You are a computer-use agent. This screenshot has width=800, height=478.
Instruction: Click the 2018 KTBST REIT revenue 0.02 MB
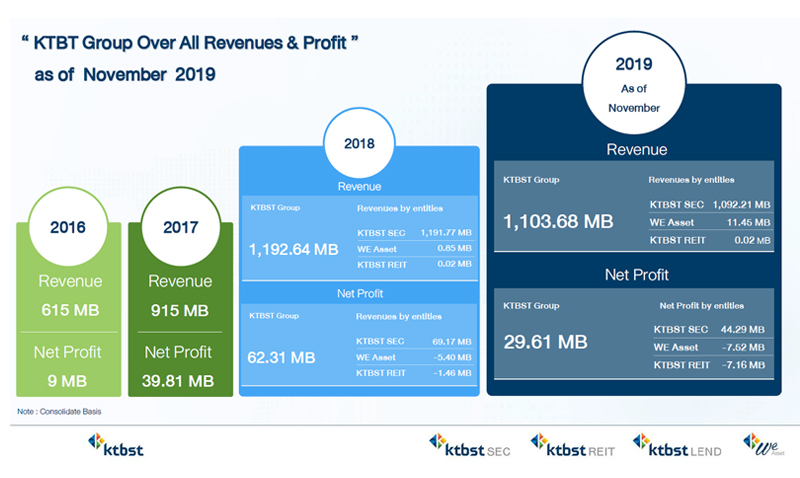pos(454,264)
